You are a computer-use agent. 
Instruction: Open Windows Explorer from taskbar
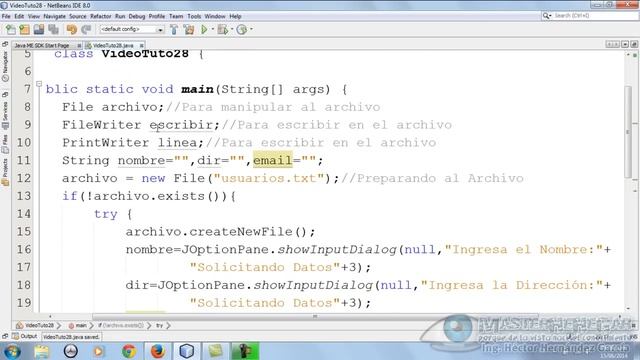tap(41, 351)
